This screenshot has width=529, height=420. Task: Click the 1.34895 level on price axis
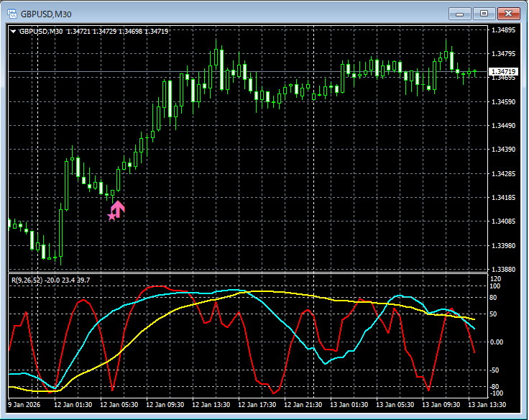pyautogui.click(x=502, y=30)
